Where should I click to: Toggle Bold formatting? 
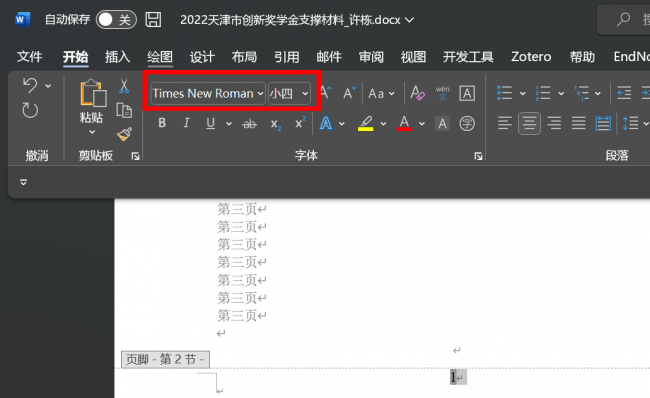tap(162, 123)
